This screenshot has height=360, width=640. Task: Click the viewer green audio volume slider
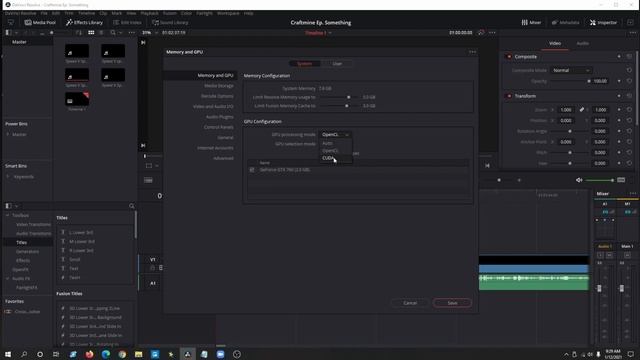pos(600,180)
